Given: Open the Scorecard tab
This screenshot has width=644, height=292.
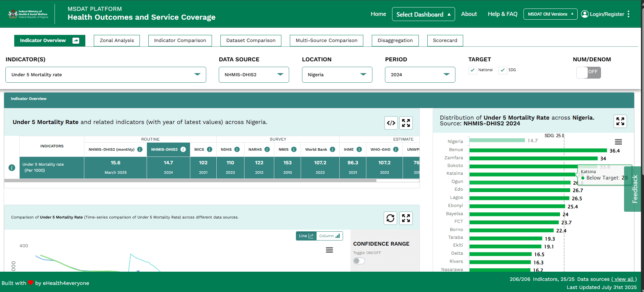Looking at the screenshot, I should point(445,40).
